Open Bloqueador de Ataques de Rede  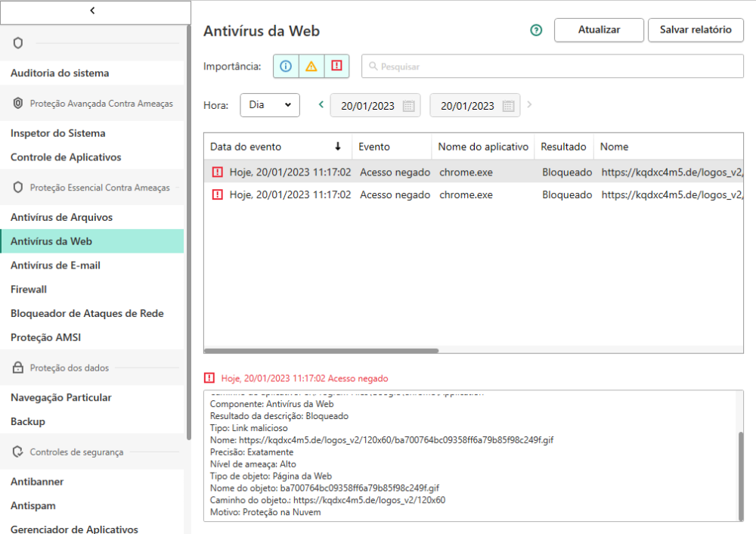pyautogui.click(x=91, y=314)
